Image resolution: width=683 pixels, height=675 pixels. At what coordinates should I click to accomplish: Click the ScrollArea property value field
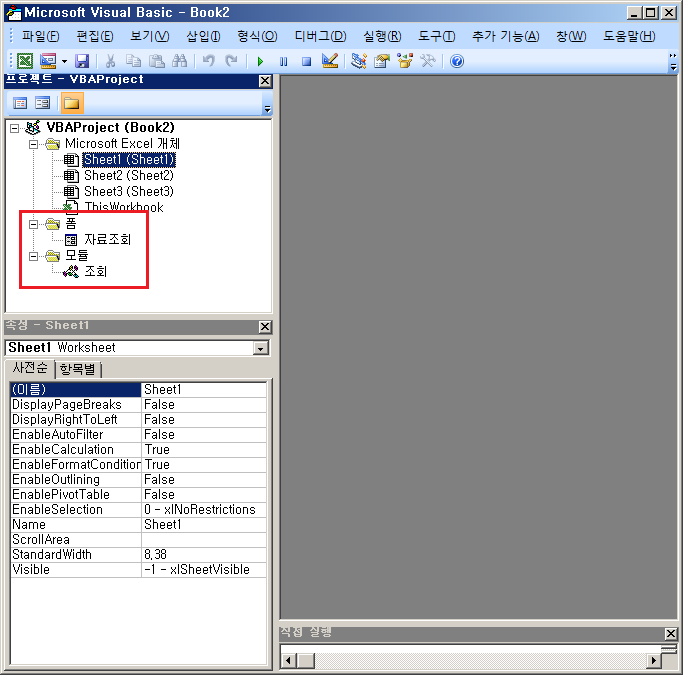point(204,540)
